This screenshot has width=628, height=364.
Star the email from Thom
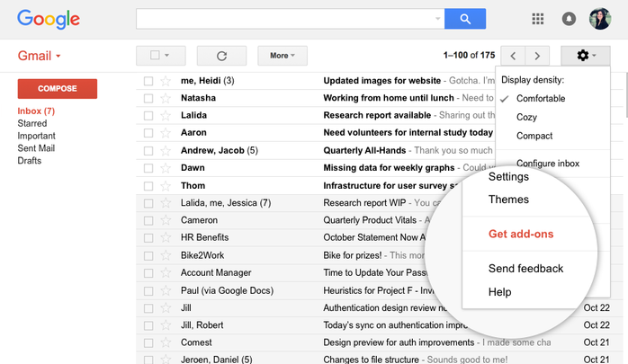pyautogui.click(x=166, y=186)
